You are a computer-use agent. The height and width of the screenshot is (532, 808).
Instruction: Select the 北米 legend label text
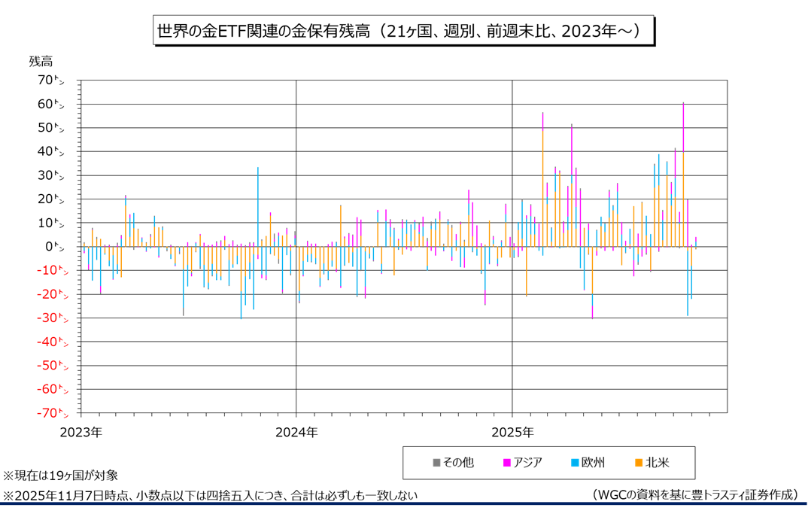[658, 463]
